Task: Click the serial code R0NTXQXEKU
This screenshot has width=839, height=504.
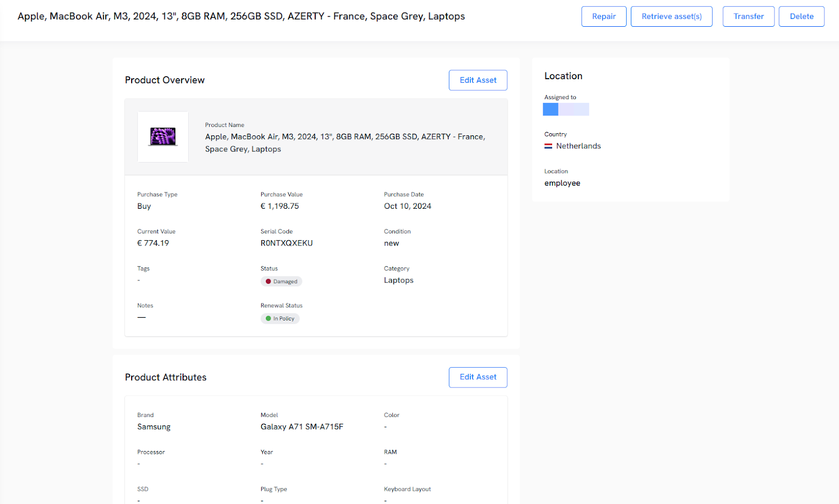Action: tap(286, 243)
